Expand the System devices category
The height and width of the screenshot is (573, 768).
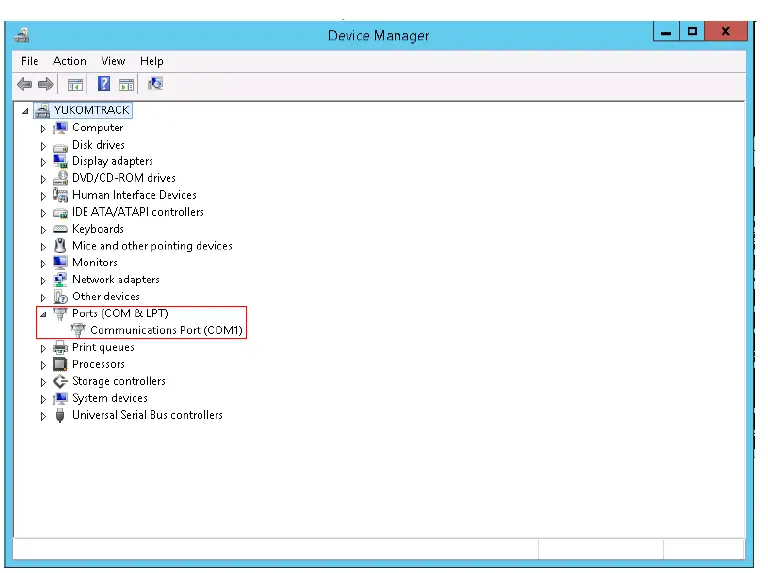43,399
